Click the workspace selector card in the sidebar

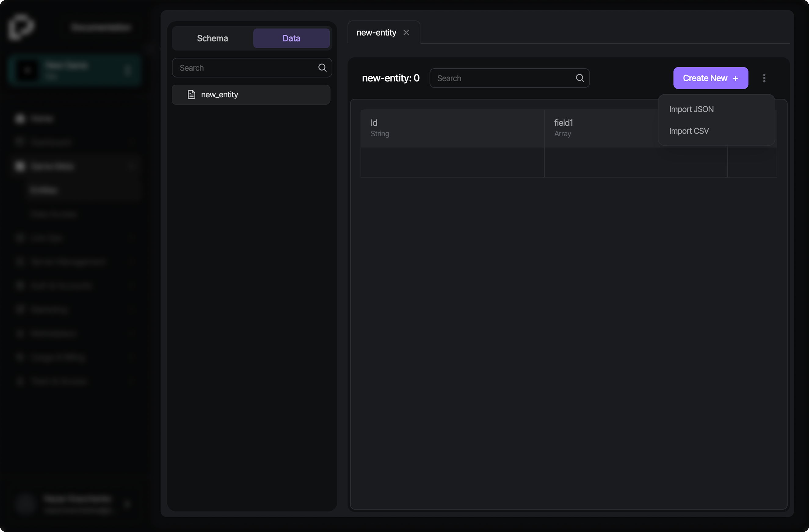click(75, 70)
